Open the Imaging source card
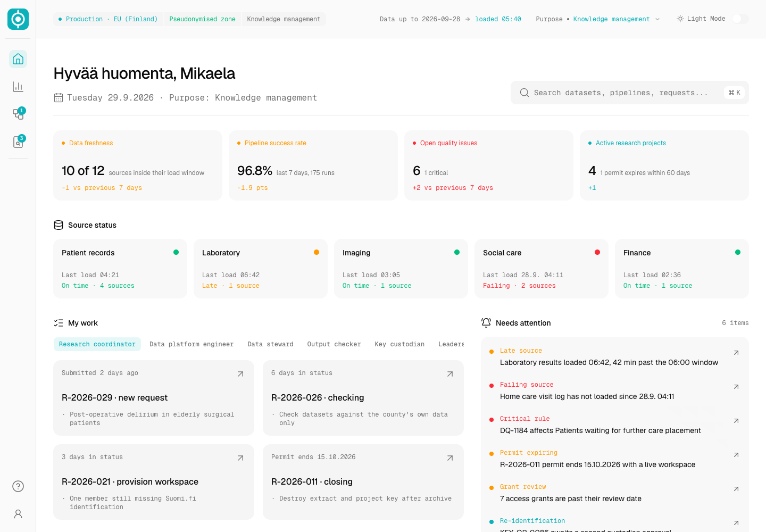The width and height of the screenshot is (766, 532). (401, 269)
